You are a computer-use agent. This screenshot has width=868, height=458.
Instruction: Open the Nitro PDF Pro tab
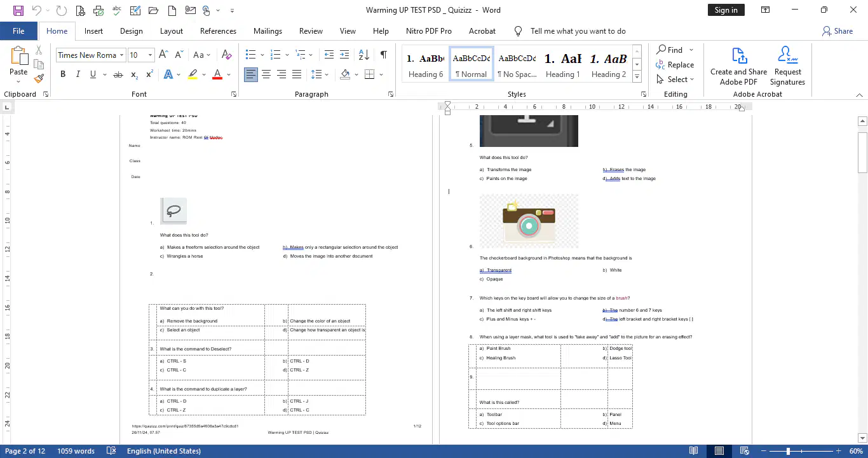pyautogui.click(x=429, y=31)
